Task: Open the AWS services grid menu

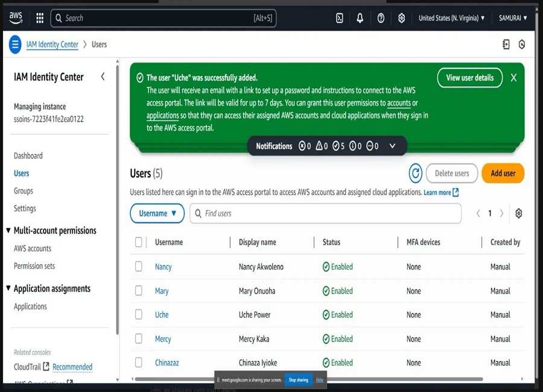Action: click(40, 18)
